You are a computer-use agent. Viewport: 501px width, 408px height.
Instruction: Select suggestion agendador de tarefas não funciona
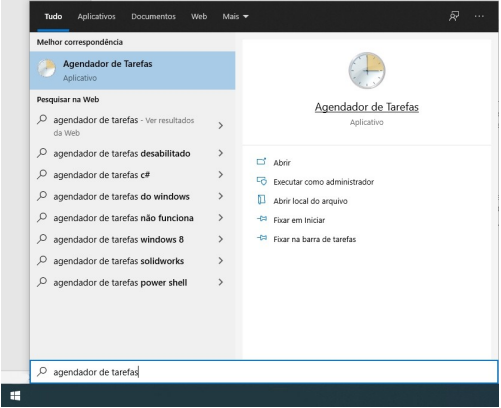point(123,218)
